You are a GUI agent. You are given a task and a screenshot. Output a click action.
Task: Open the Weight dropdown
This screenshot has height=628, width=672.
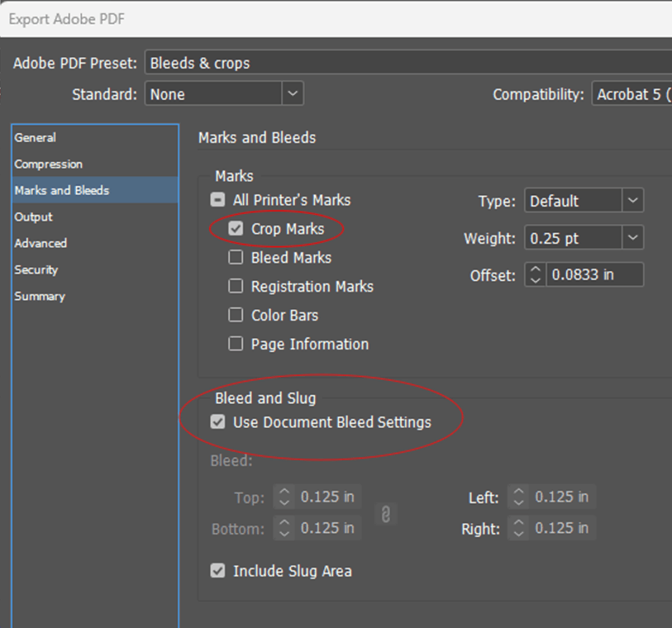point(632,238)
